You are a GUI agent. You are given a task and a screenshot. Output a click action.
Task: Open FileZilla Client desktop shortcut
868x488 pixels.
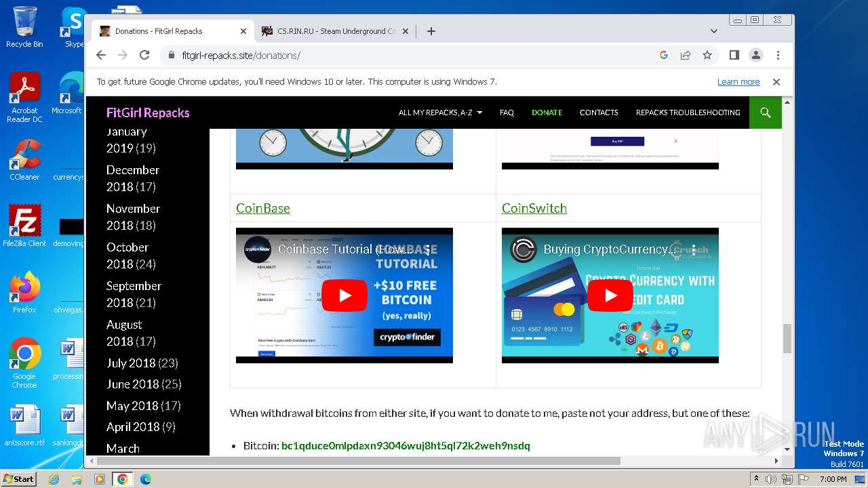24,226
